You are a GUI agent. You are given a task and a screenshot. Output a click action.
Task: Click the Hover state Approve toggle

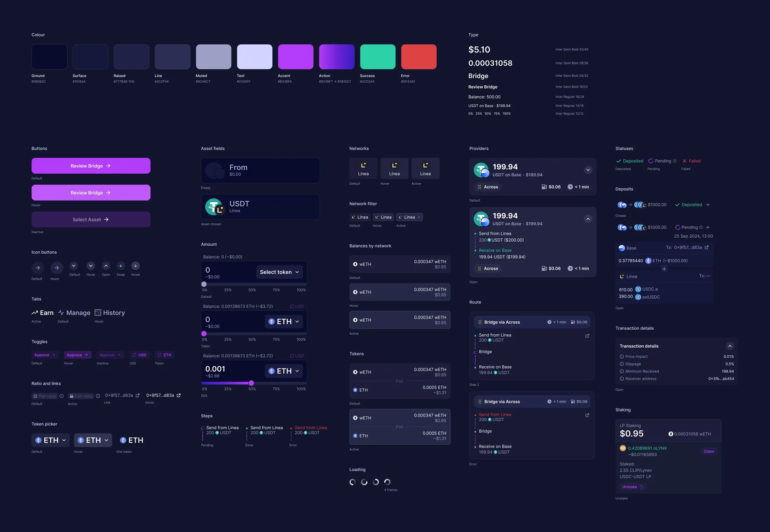[78, 355]
